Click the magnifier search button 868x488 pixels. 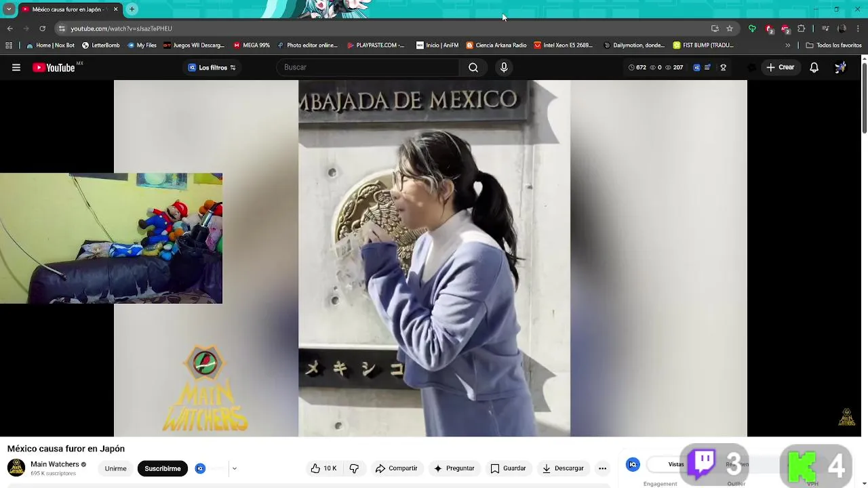pyautogui.click(x=473, y=67)
